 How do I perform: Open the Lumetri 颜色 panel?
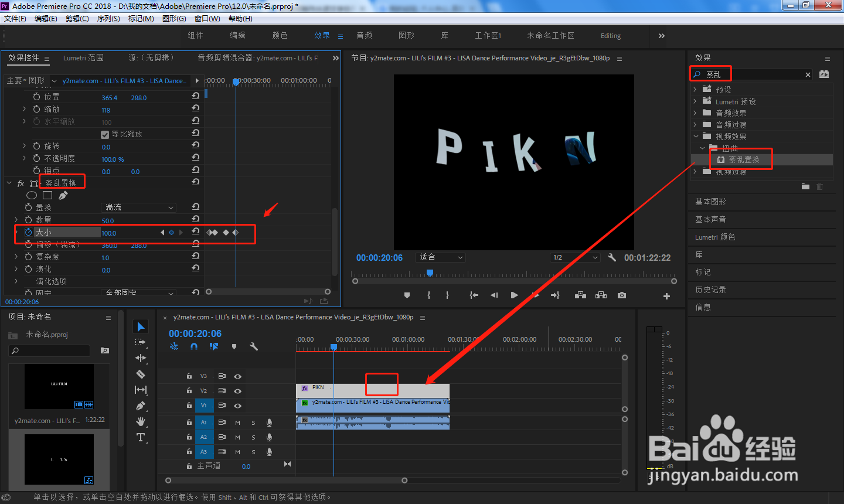coord(715,237)
